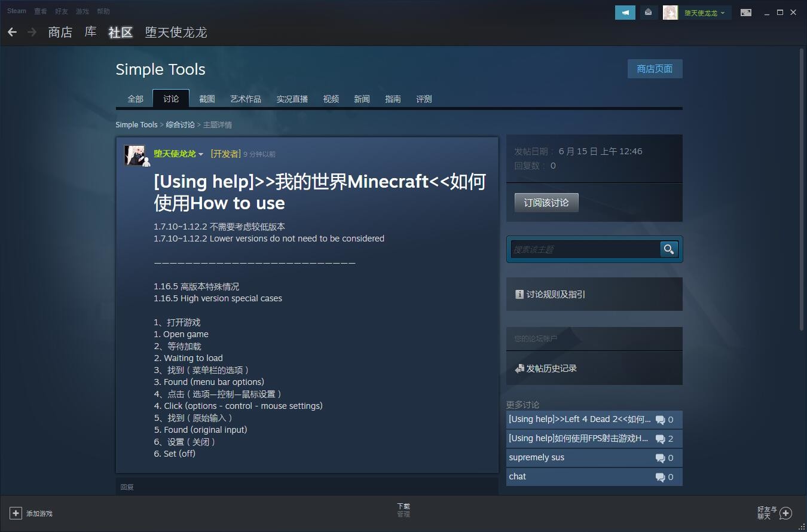Click reply bubble icon on FPS thread
The width and height of the screenshot is (807, 532).
[660, 439]
